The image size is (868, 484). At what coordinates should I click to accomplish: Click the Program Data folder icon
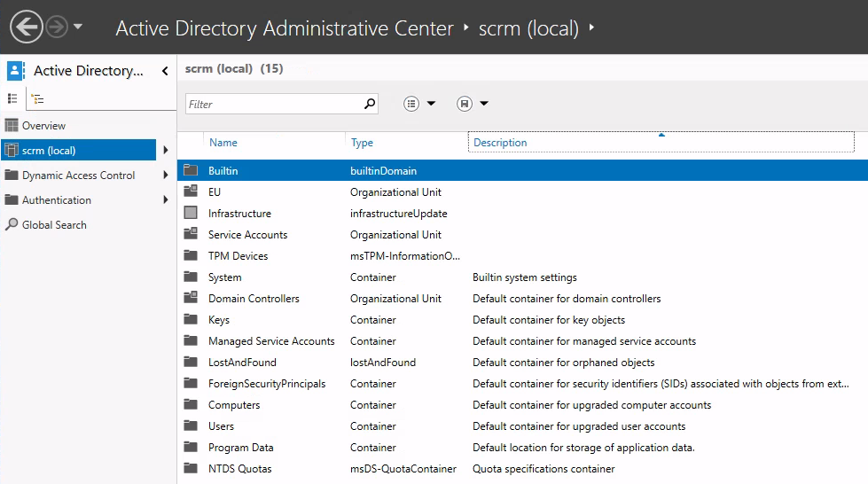click(191, 447)
